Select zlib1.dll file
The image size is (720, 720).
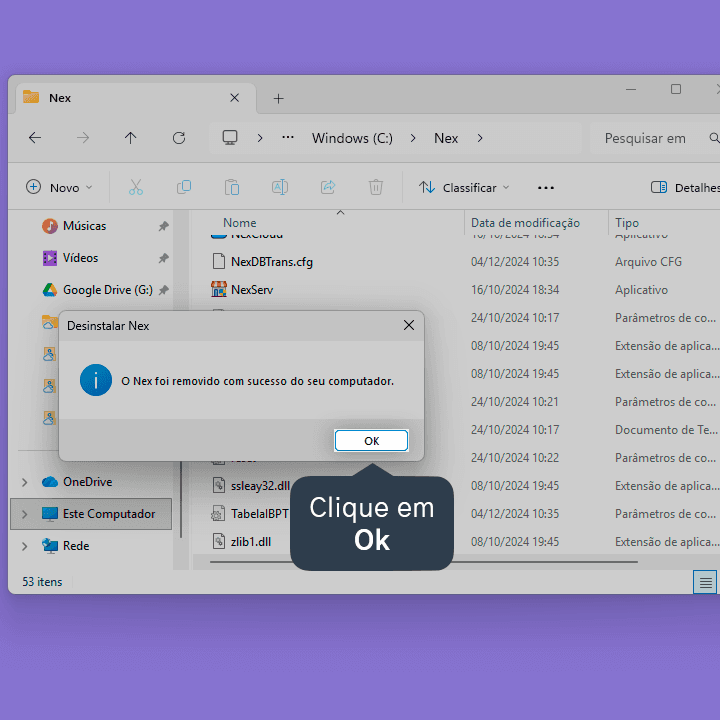(x=251, y=542)
